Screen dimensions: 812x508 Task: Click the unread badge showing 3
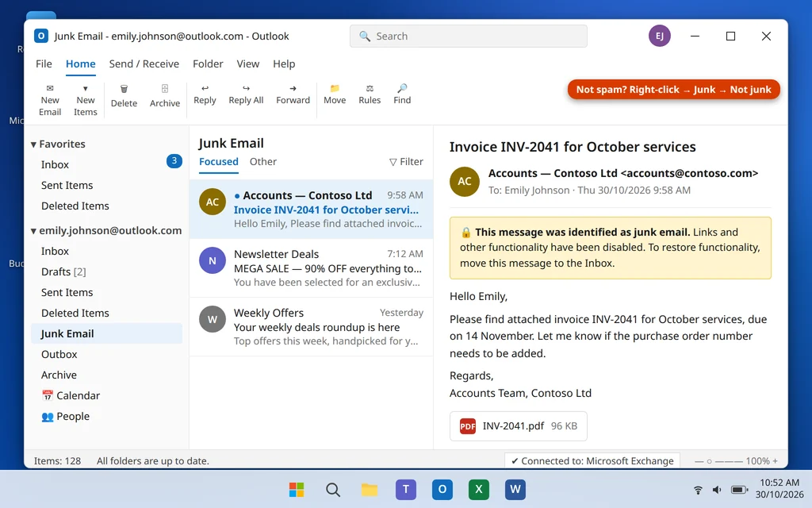point(174,161)
